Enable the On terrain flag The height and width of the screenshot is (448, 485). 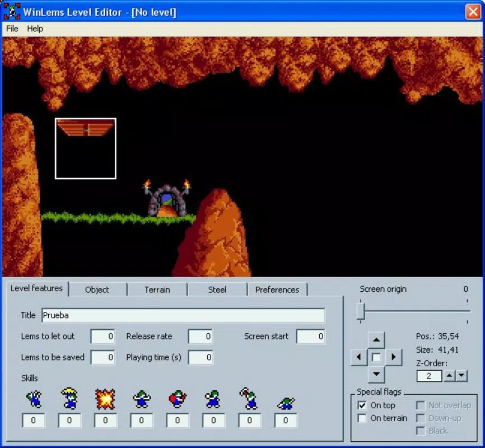[x=362, y=418]
